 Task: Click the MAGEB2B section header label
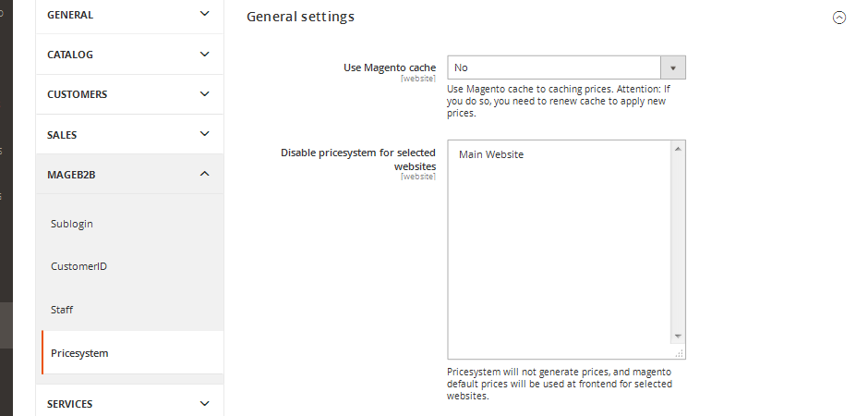point(71,175)
